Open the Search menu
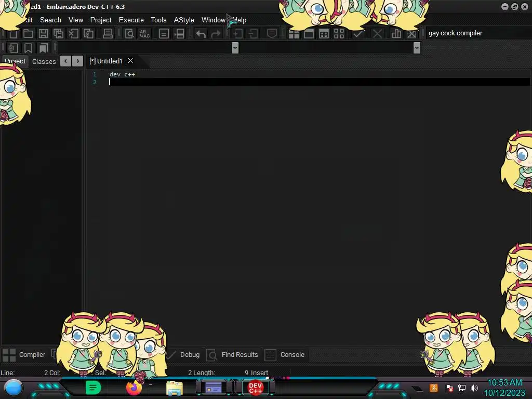This screenshot has height=399, width=532. pyautogui.click(x=50, y=20)
